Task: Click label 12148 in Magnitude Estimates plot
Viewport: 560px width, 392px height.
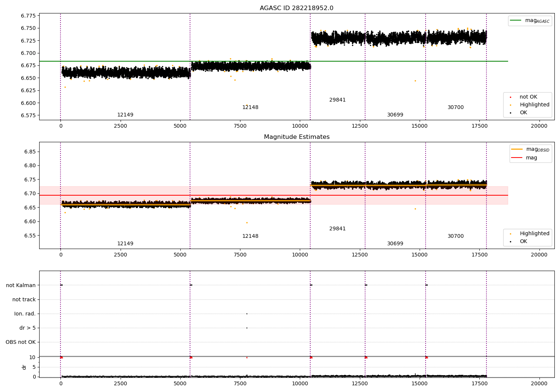Action: [250, 236]
